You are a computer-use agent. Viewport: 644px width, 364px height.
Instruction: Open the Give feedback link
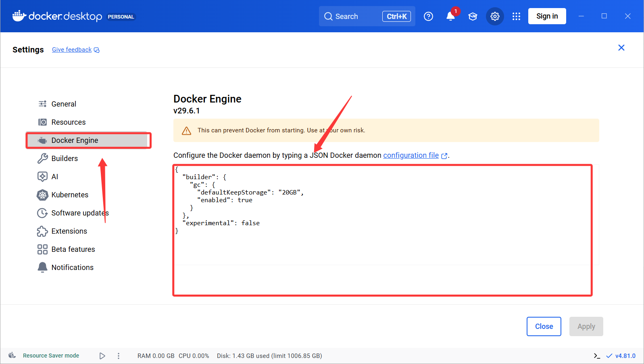click(72, 50)
